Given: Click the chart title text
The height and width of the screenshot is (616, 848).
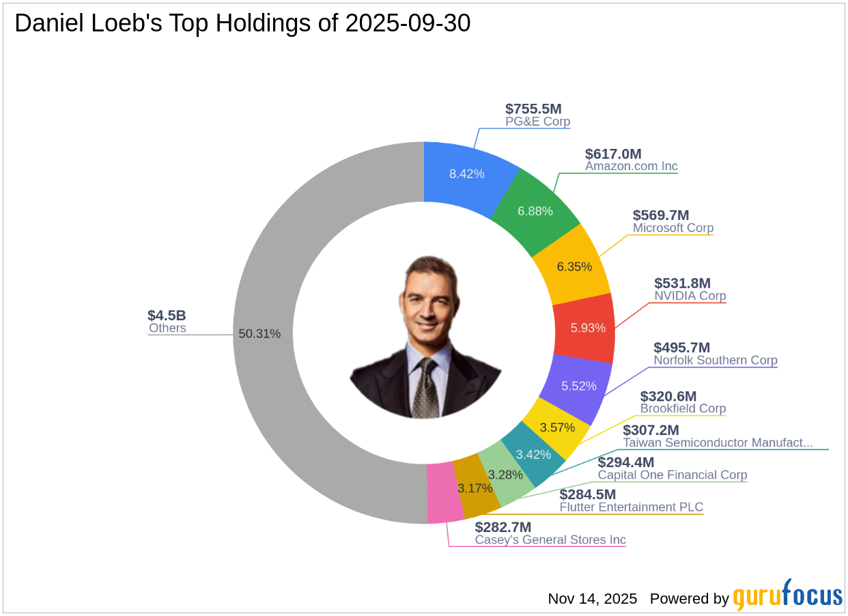Looking at the screenshot, I should pyautogui.click(x=242, y=23).
